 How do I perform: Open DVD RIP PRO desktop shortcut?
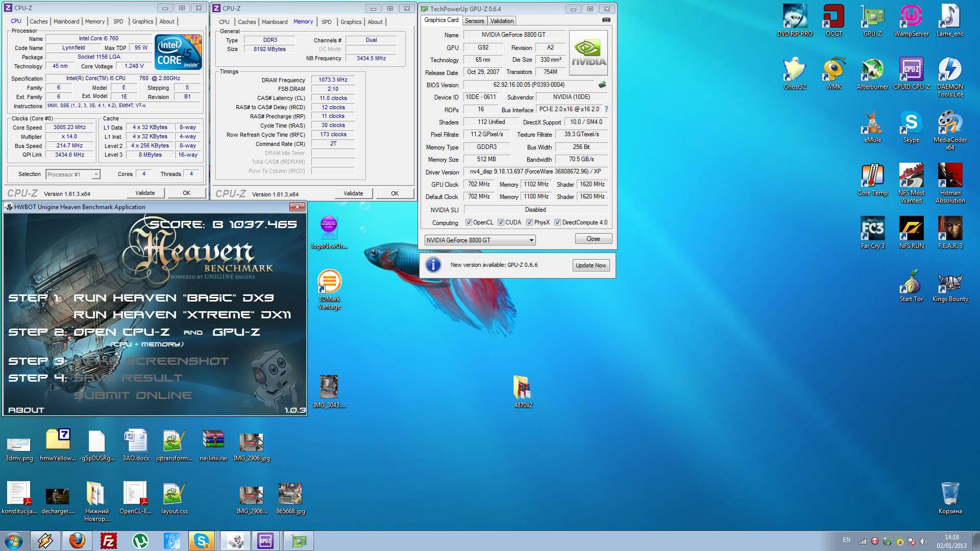pos(795,20)
